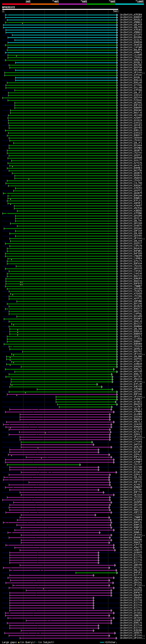Select the UniRef100_Q00624 label
The image size is (146, 644).
[131, 120]
